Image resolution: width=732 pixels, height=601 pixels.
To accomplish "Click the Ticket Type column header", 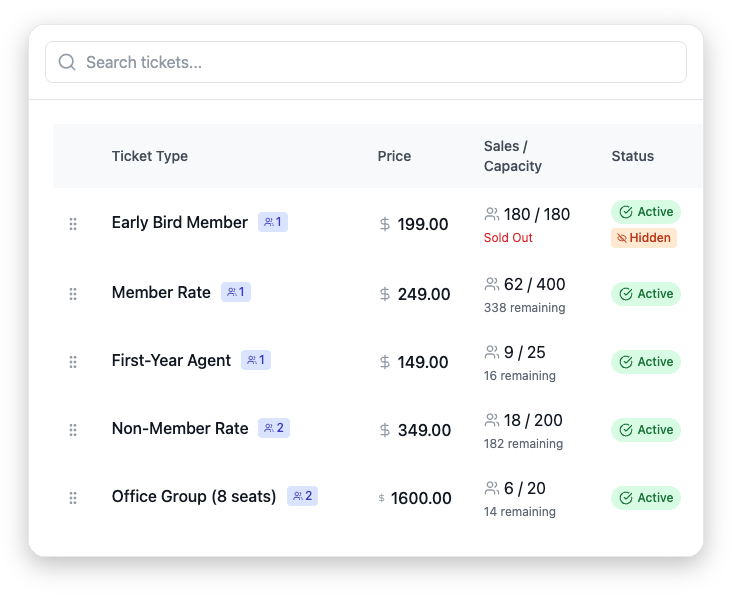I will point(150,156).
